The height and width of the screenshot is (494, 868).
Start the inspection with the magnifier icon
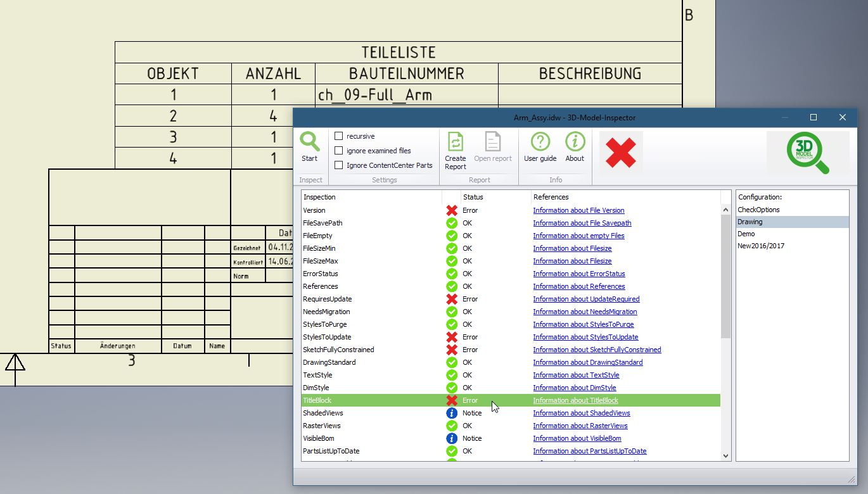point(310,142)
